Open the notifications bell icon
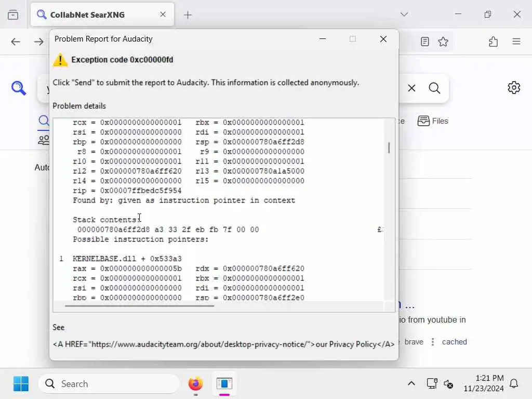This screenshot has height=399, width=532. tap(514, 384)
